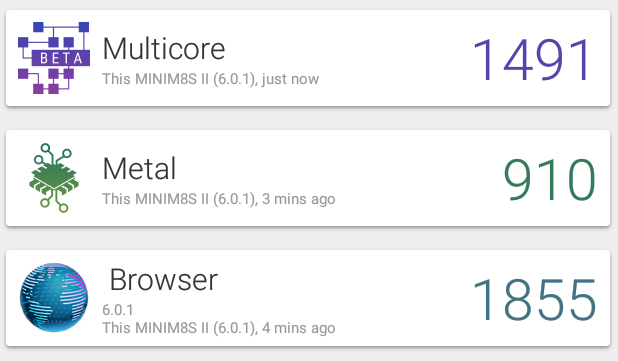Screen dimensions: 618x361
Task: Open the Browser benchmark title
Action: click(x=164, y=280)
